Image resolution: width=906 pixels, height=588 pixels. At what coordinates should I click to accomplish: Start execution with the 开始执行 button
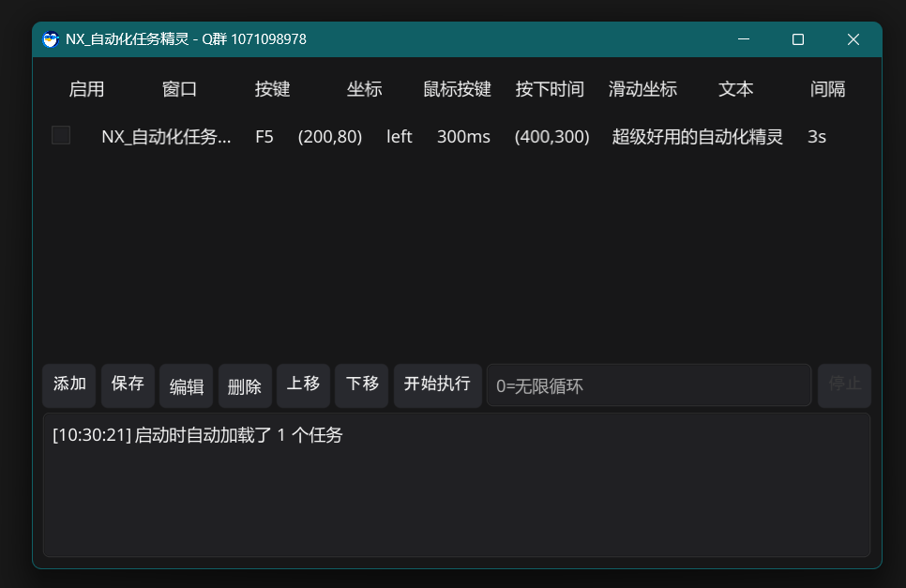[437, 384]
